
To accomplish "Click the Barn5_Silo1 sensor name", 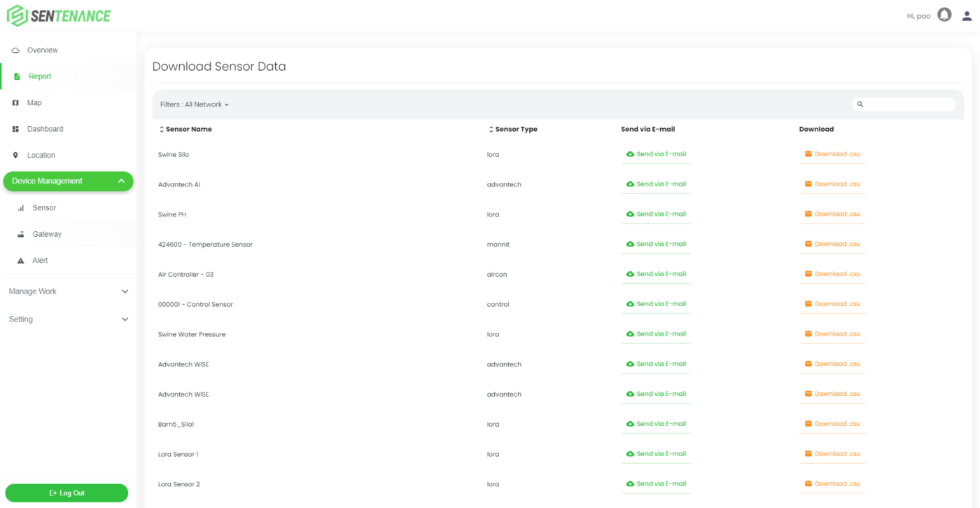I will click(176, 425).
